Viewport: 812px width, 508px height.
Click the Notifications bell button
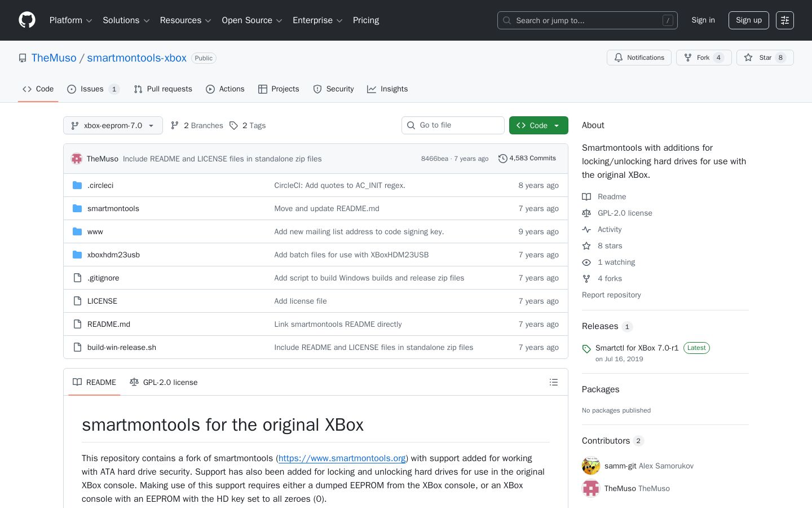coord(639,58)
